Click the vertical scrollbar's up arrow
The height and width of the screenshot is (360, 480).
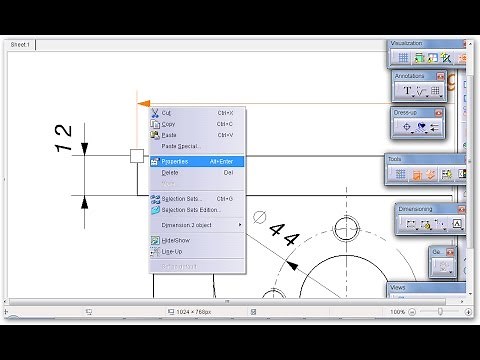[x=470, y=44]
